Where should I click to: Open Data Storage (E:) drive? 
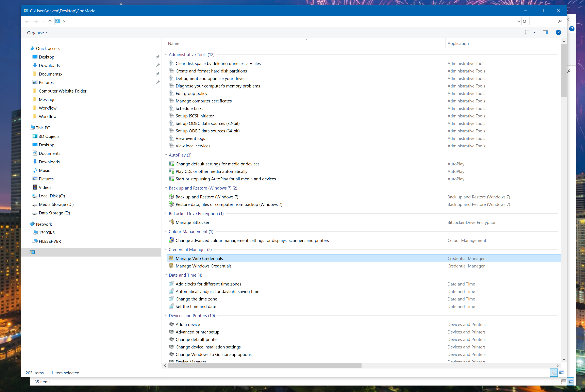point(54,213)
